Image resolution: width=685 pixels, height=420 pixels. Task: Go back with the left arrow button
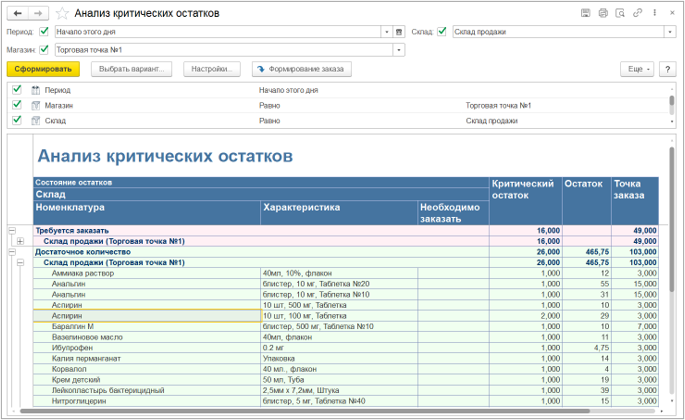17,14
